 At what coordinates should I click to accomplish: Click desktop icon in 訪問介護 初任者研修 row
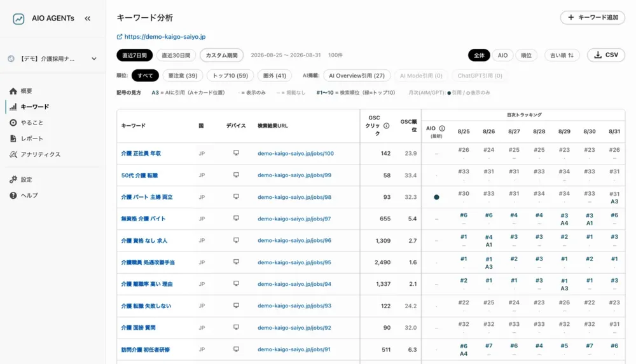click(x=236, y=349)
